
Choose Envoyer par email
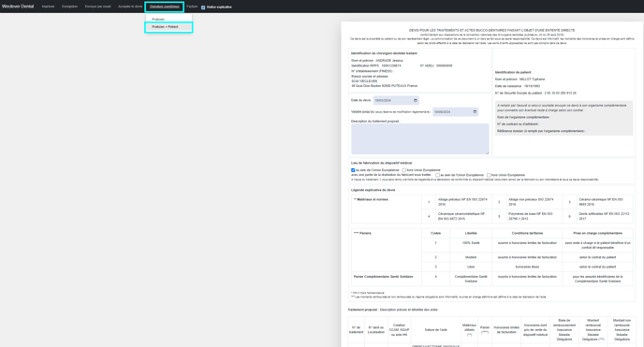pyautogui.click(x=97, y=7)
